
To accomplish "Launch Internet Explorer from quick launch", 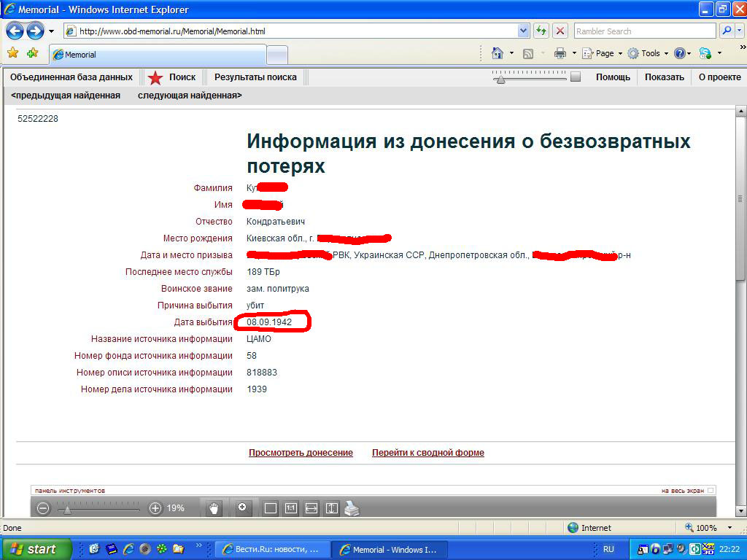I will pyautogui.click(x=128, y=549).
